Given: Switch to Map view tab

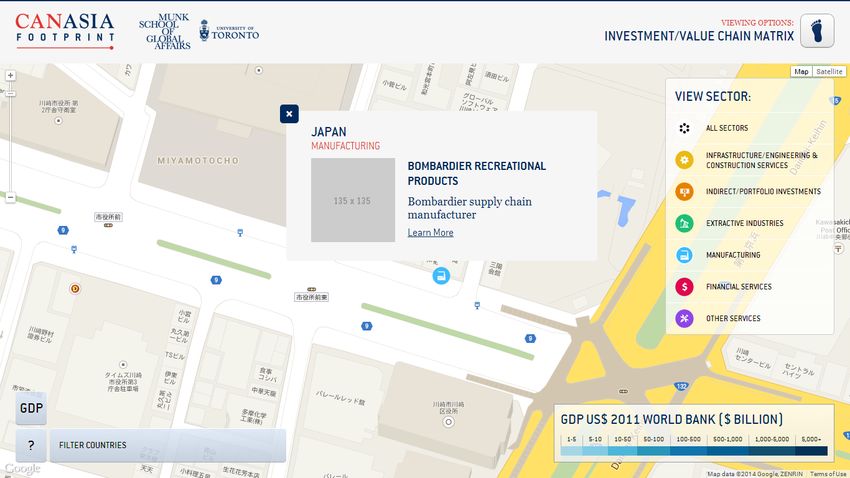Looking at the screenshot, I should [801, 72].
